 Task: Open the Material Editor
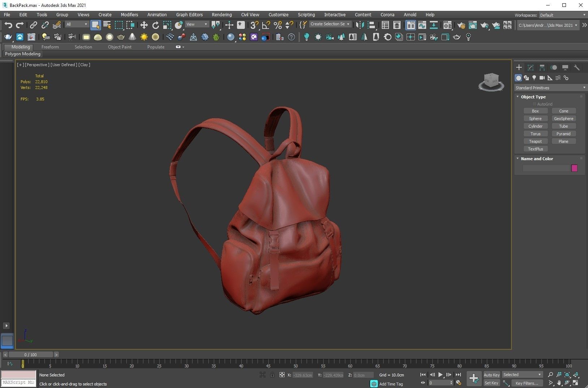pyautogui.click(x=448, y=25)
